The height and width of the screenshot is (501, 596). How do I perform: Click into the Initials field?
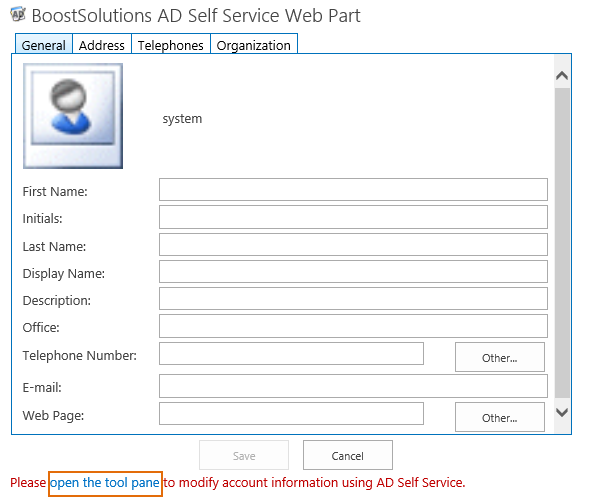click(x=353, y=217)
